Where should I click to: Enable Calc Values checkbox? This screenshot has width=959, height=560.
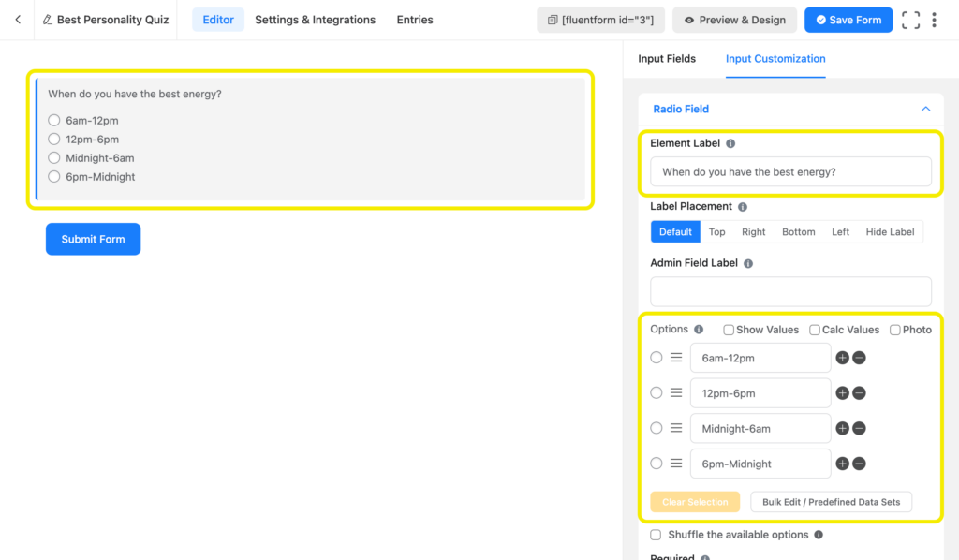click(x=815, y=331)
